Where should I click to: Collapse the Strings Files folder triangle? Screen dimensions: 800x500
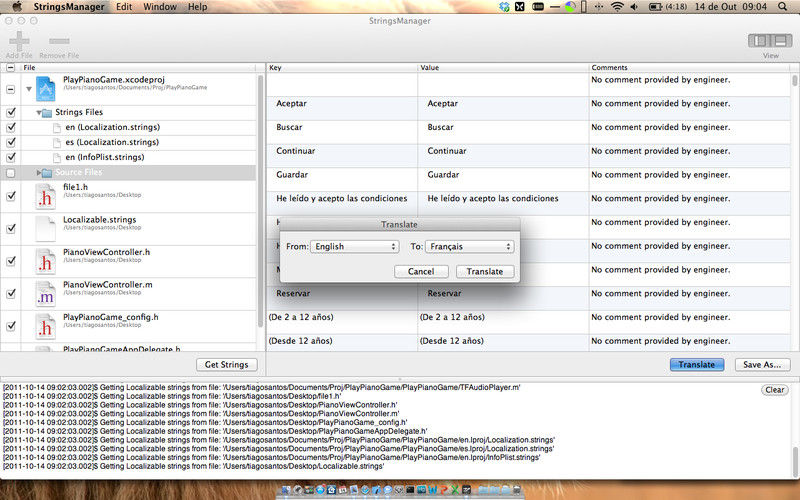pyautogui.click(x=38, y=112)
